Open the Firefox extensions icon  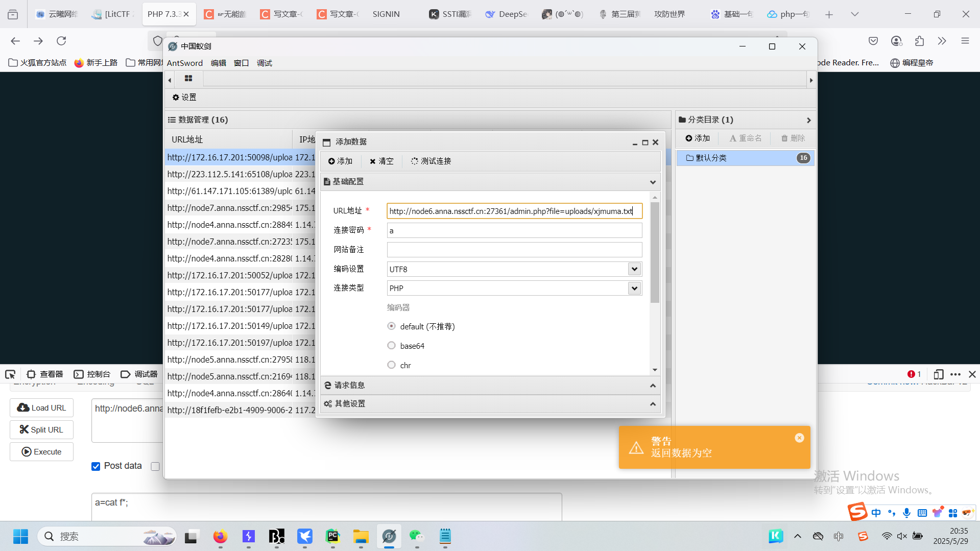pyautogui.click(x=919, y=41)
